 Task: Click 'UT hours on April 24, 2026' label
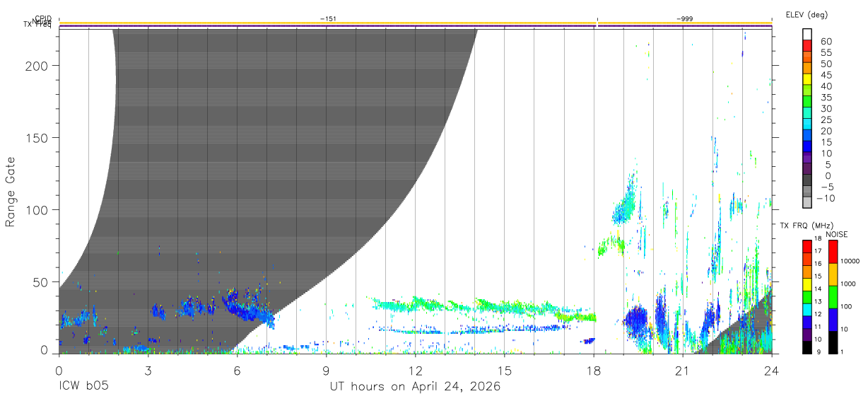(x=415, y=387)
